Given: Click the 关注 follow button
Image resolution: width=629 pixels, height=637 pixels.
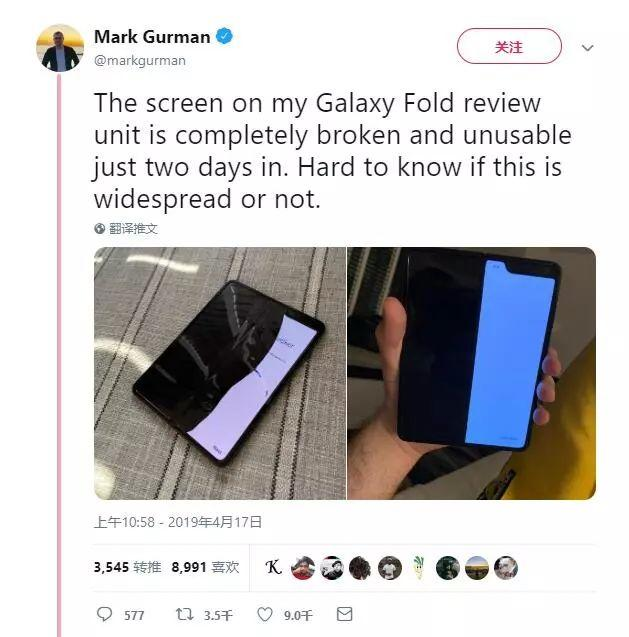Looking at the screenshot, I should click(x=509, y=46).
